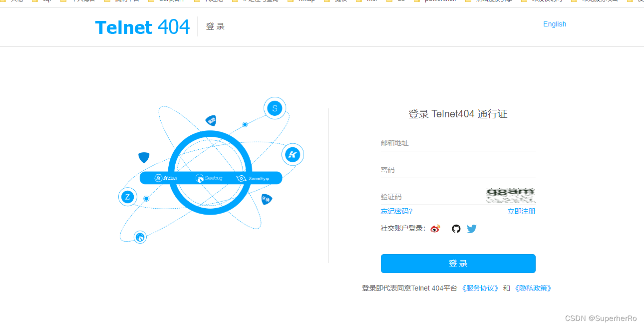Click the 验证码 captcha input field

(x=432, y=197)
